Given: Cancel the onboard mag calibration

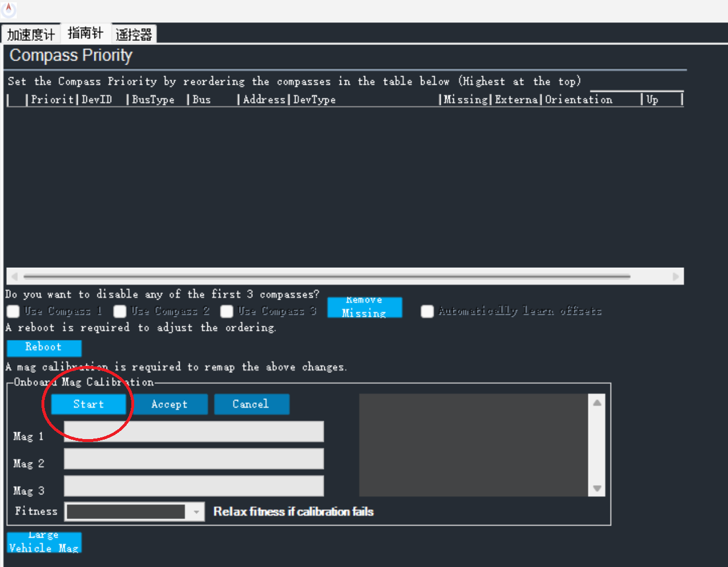Looking at the screenshot, I should (251, 405).
